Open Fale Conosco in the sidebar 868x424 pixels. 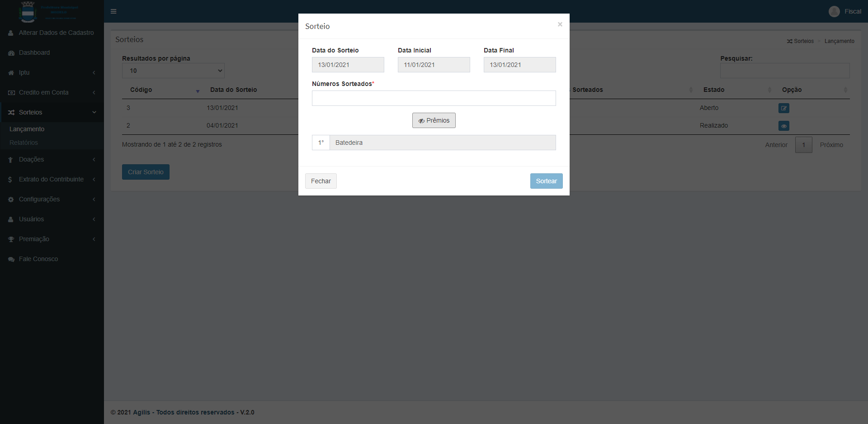point(38,259)
